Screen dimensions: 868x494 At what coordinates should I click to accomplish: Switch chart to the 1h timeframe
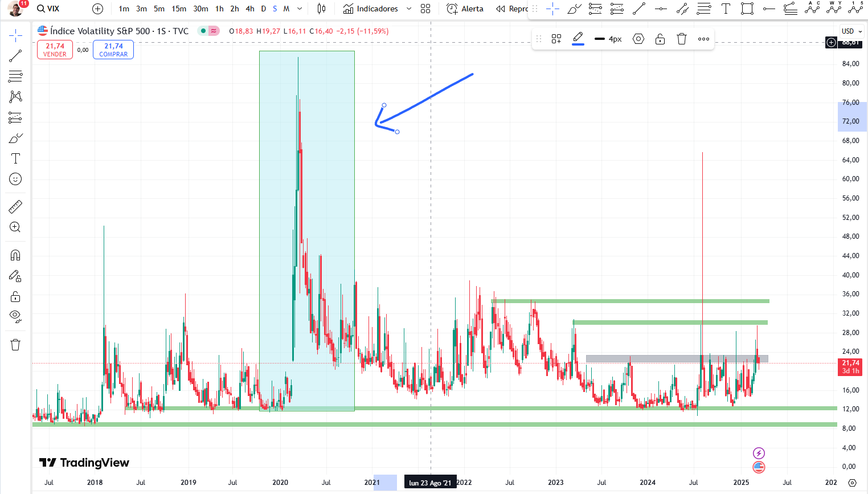point(219,9)
